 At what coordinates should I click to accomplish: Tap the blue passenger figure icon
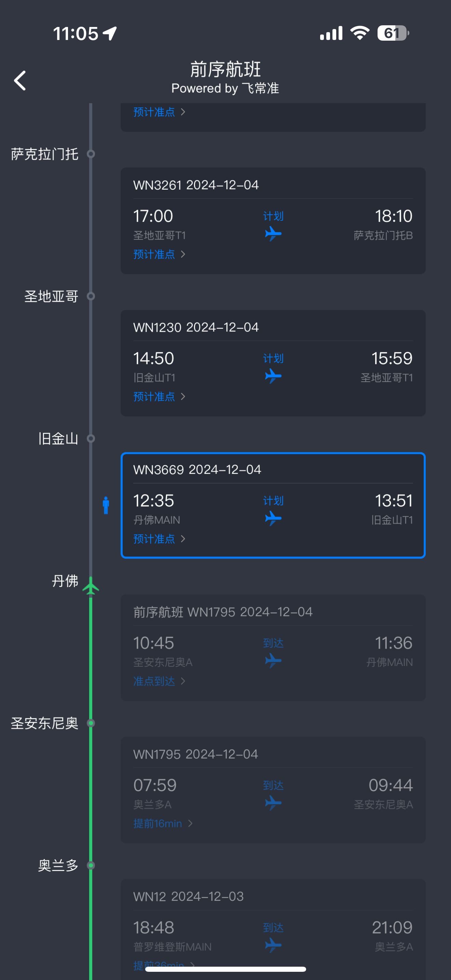click(106, 505)
